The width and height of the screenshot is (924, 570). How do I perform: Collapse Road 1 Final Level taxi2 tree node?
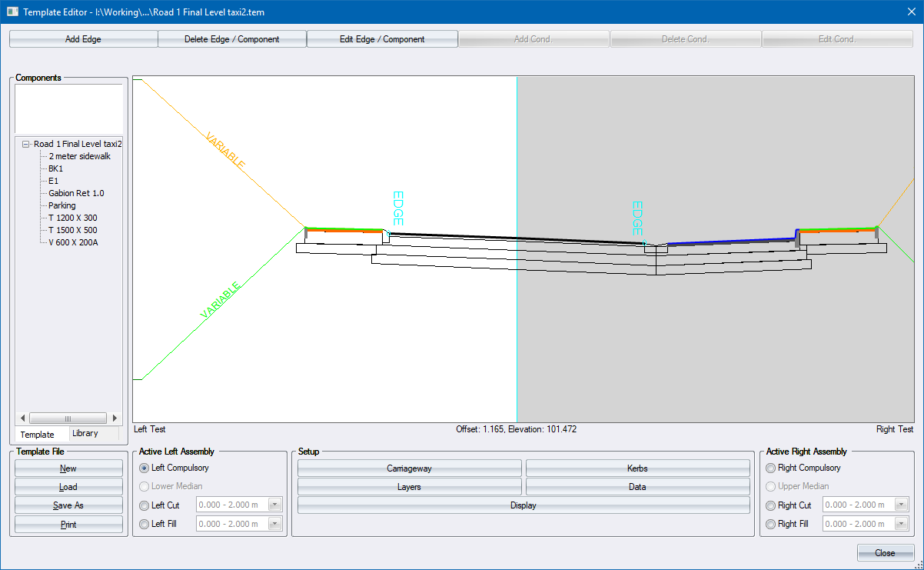(x=26, y=144)
